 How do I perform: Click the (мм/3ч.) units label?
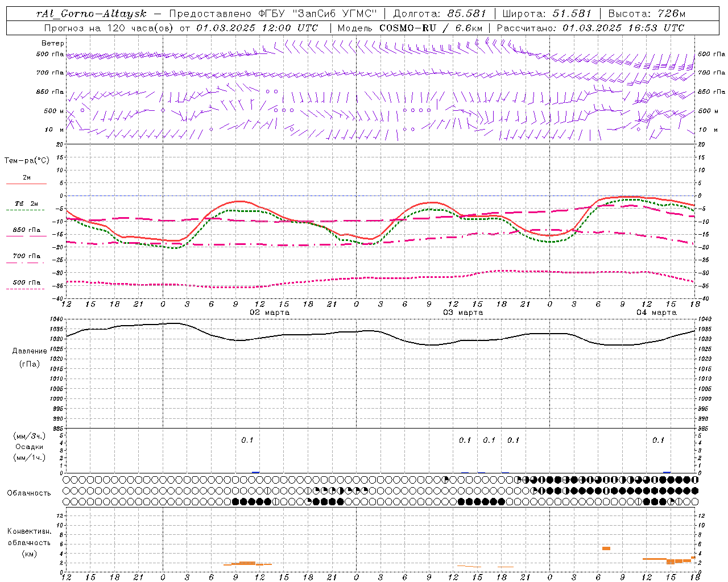pyautogui.click(x=30, y=436)
